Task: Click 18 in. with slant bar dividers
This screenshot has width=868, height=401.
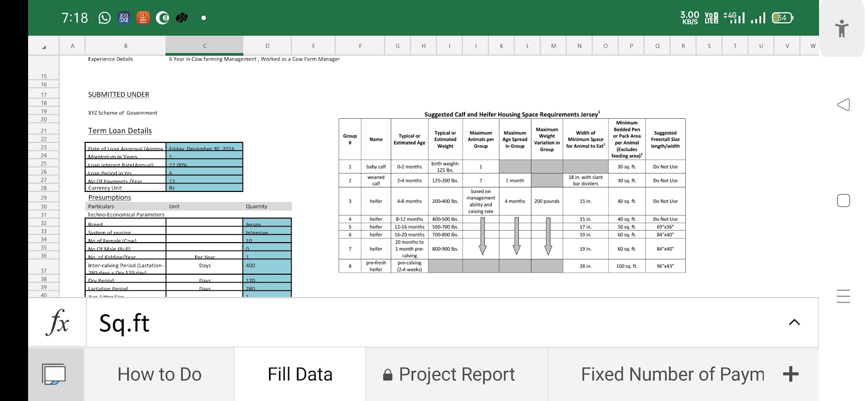Action: [x=586, y=180]
